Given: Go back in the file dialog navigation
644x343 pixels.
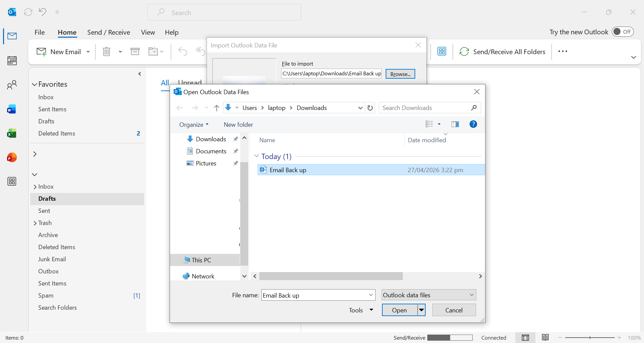Looking at the screenshot, I should [x=180, y=108].
